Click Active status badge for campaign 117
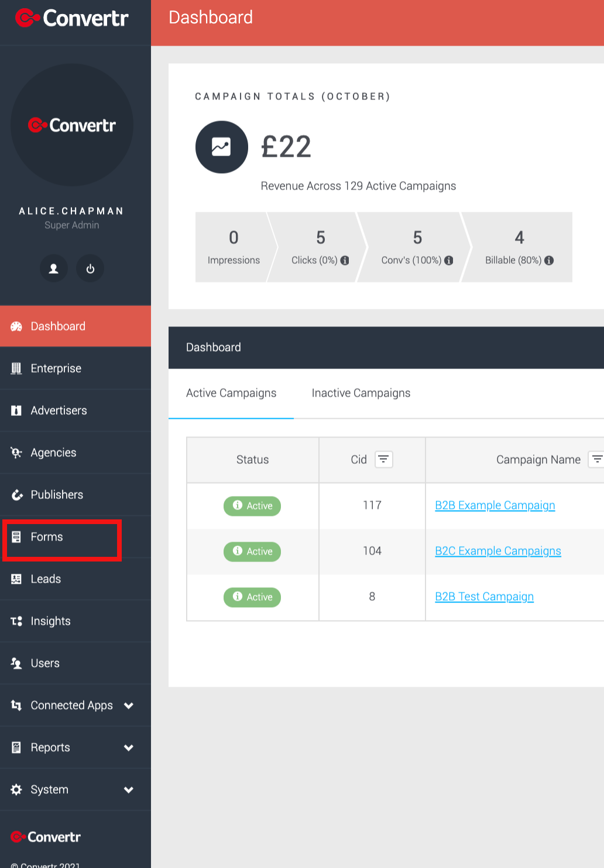 (252, 506)
